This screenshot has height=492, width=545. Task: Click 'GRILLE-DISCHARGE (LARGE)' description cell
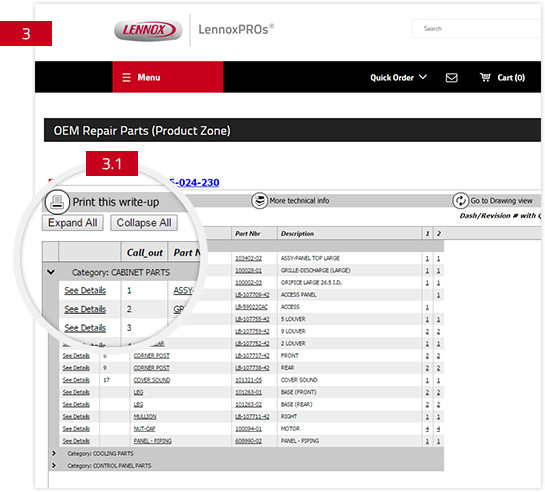[316, 270]
